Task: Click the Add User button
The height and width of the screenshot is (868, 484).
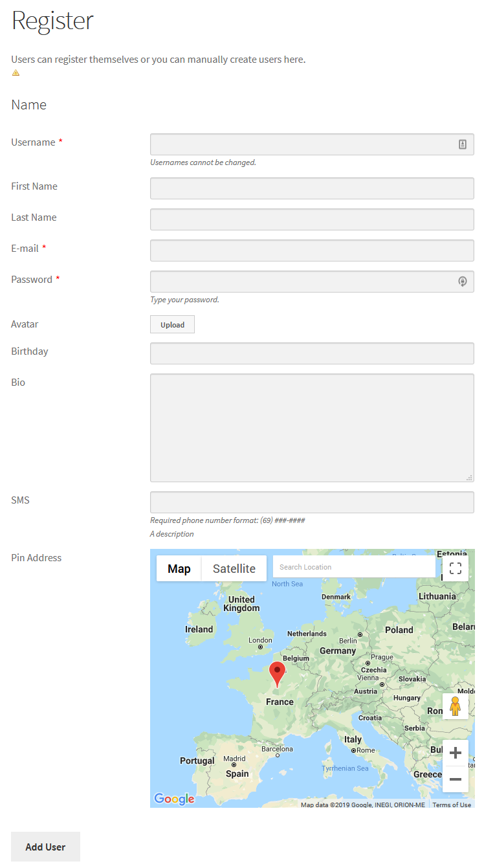Action: (x=45, y=847)
